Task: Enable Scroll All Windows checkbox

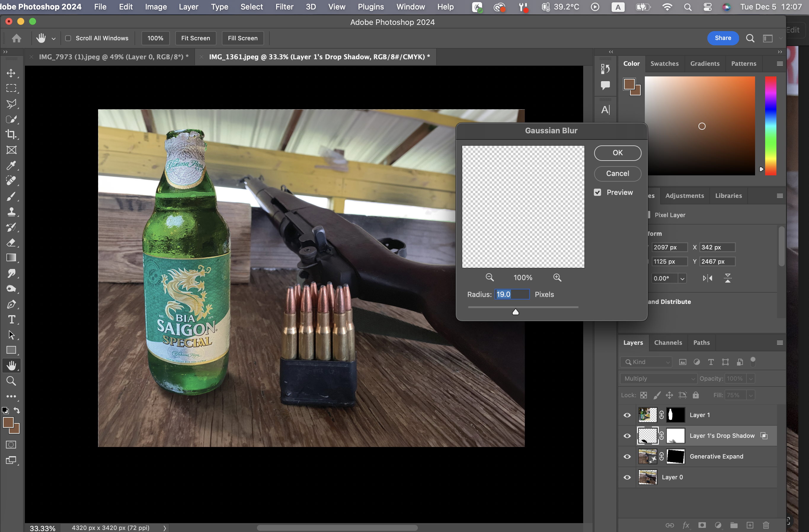Action: pos(68,38)
